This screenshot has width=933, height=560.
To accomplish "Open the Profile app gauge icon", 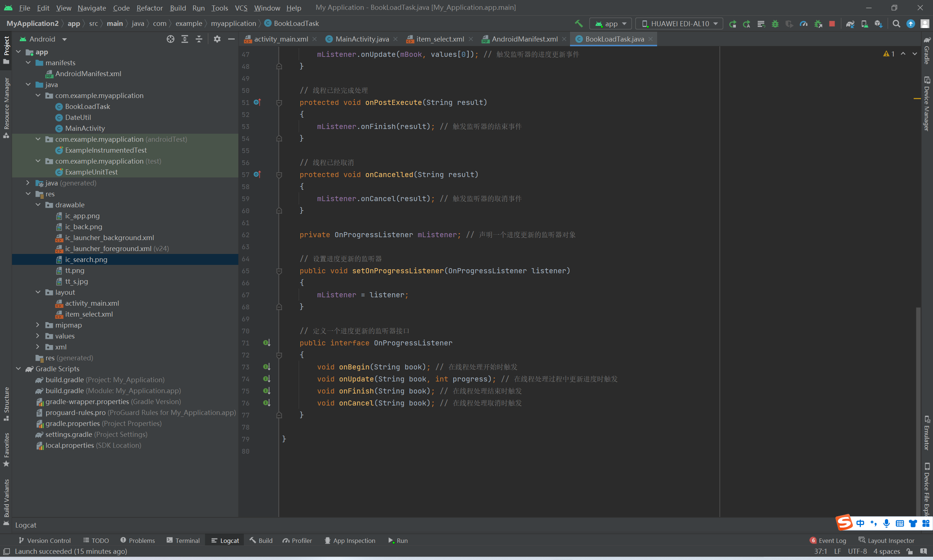I will point(804,24).
